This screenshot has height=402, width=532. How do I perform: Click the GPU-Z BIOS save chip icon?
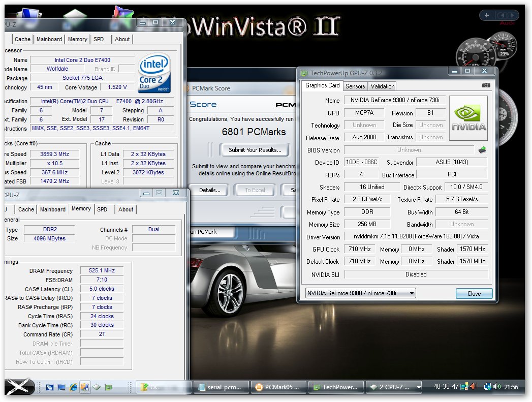[x=482, y=149]
